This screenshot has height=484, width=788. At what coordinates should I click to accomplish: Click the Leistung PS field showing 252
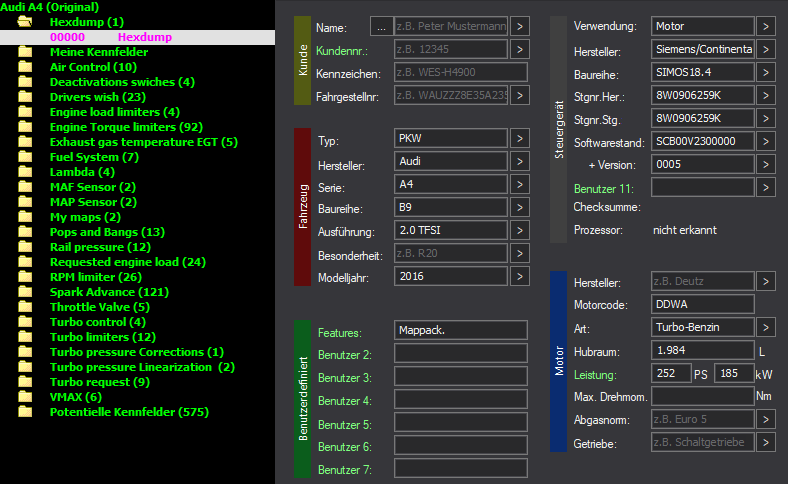coord(671,373)
